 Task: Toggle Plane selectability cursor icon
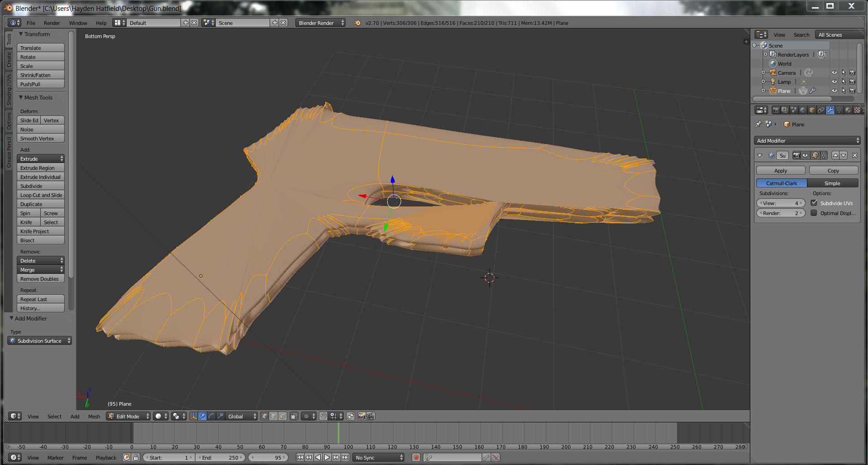click(844, 91)
